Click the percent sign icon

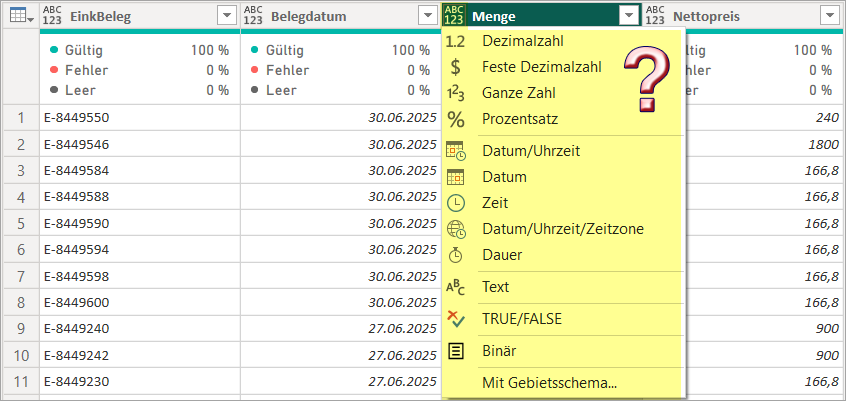coord(456,119)
